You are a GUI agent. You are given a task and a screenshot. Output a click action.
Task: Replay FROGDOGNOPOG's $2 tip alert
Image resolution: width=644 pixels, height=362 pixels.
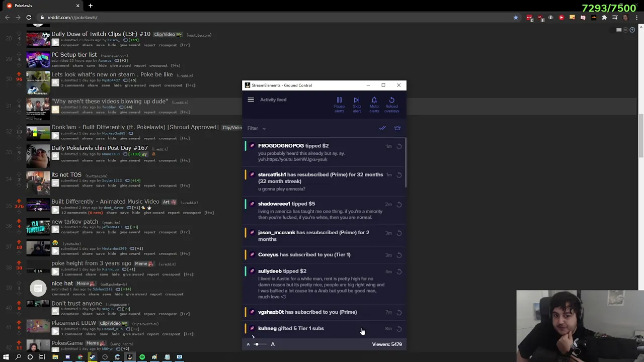coord(399,146)
